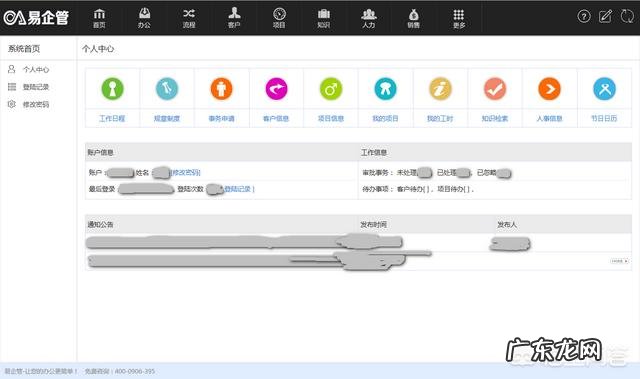Click the 易企管 logo
This screenshot has width=640, height=379.
click(x=36, y=18)
